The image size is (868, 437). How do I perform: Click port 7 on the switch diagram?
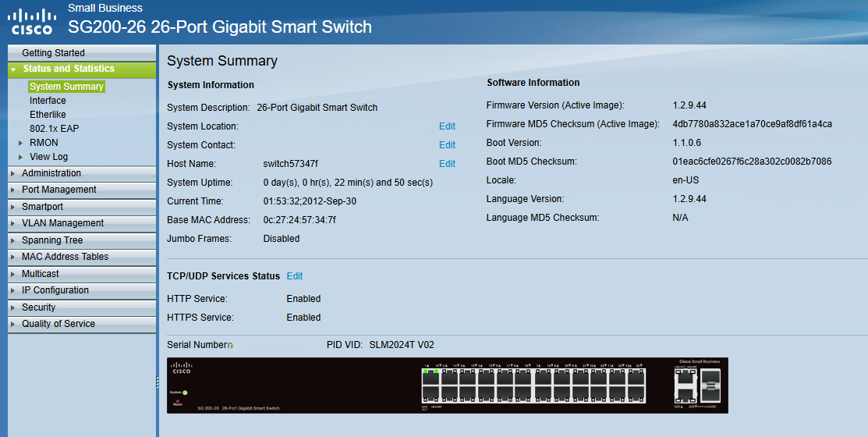(543, 377)
